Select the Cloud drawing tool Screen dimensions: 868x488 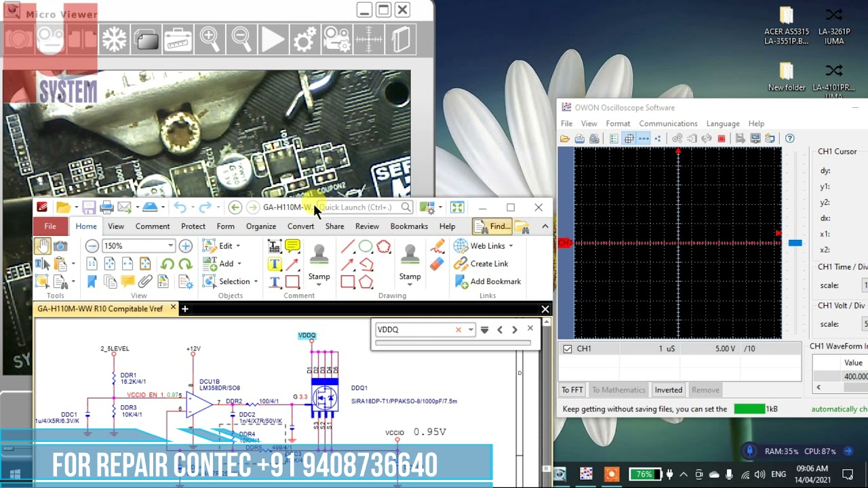(x=384, y=246)
